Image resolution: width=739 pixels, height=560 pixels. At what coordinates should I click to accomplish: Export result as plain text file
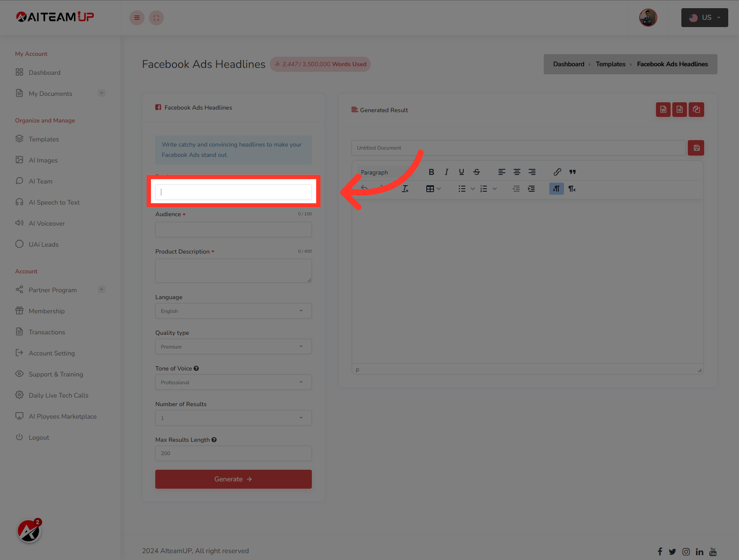(680, 110)
